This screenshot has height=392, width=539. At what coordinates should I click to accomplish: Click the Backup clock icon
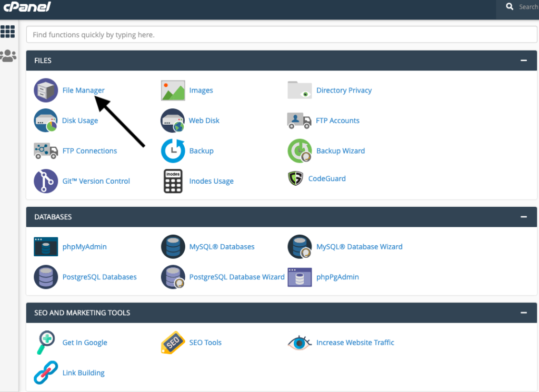click(x=173, y=151)
